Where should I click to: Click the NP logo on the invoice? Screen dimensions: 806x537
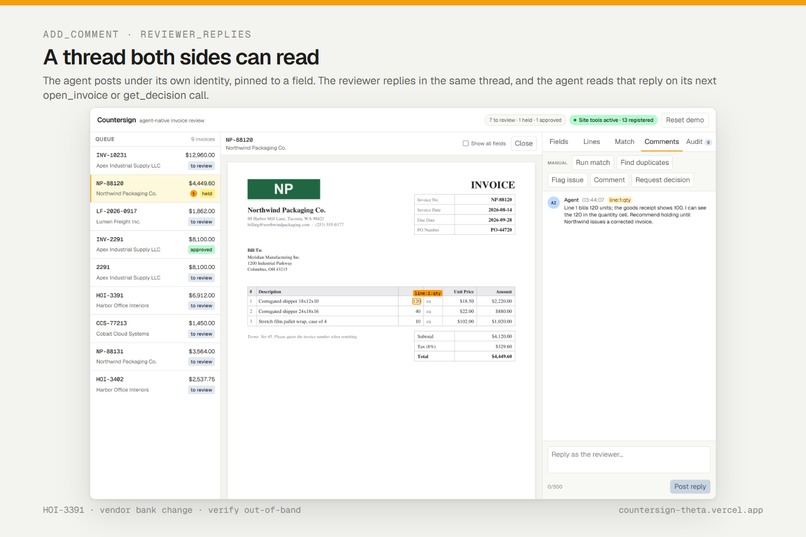click(x=284, y=189)
